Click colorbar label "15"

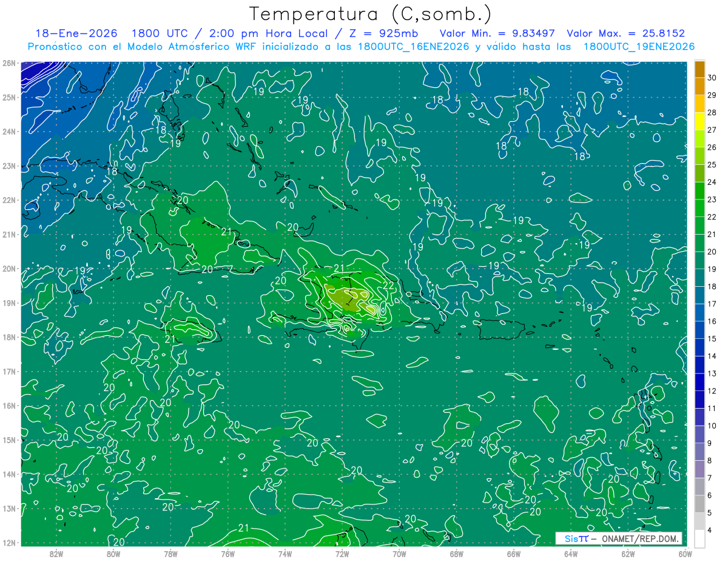[712, 339]
